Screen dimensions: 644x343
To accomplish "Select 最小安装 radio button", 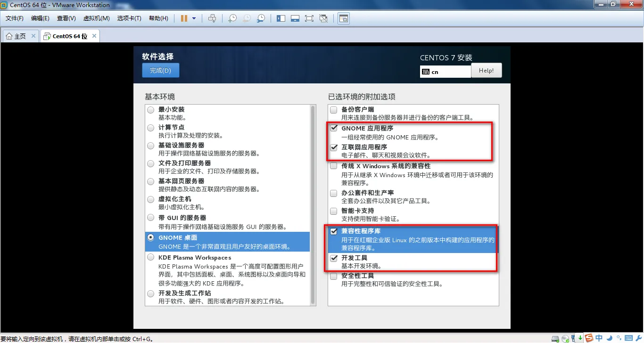I will [x=150, y=110].
